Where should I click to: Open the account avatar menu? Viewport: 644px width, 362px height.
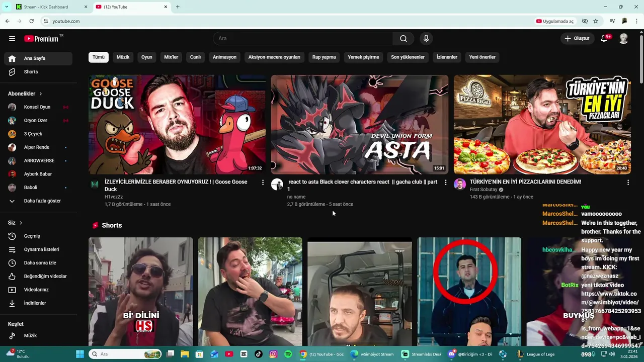pyautogui.click(x=623, y=39)
